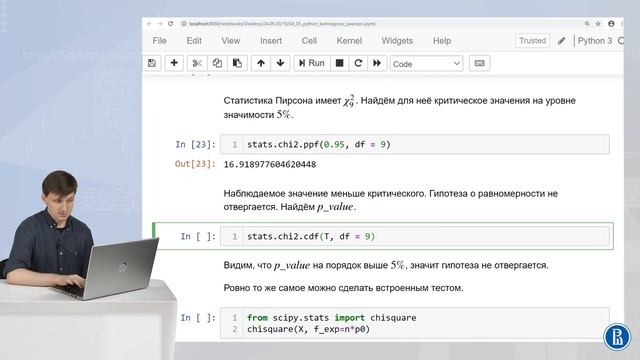Open the Edit menu
This screenshot has width=640, height=360.
(x=194, y=41)
